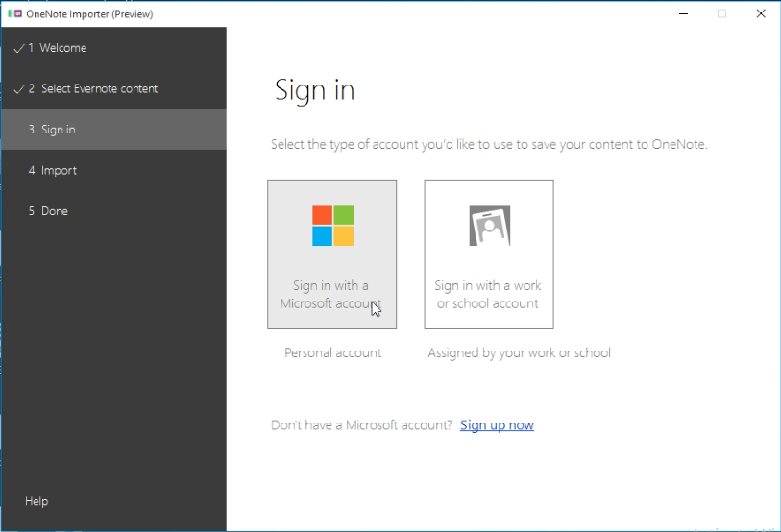Open Help at the sidebar bottom
781x532 pixels.
click(x=37, y=501)
